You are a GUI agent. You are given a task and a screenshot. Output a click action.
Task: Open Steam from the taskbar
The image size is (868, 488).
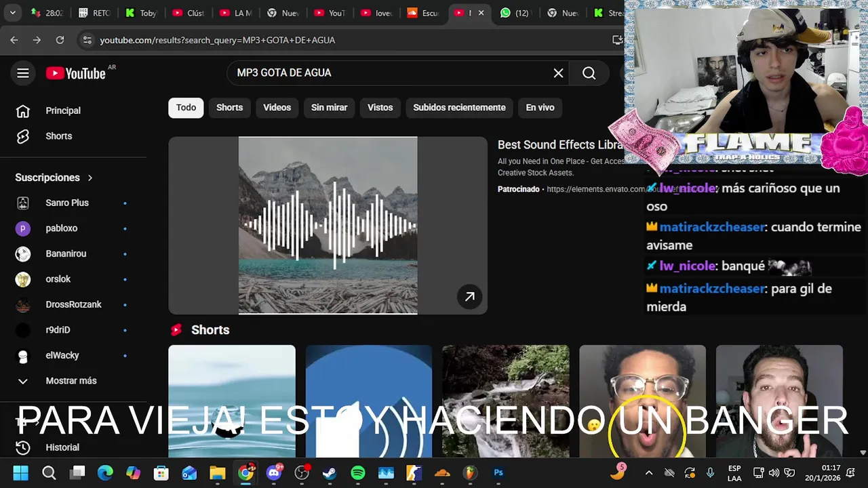pos(330,472)
